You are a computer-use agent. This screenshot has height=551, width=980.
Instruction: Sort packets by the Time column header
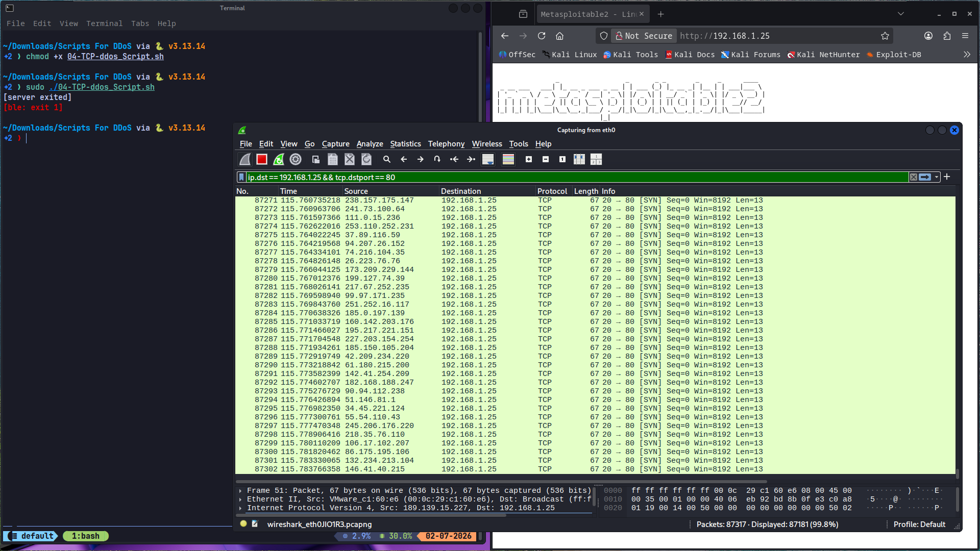(310, 191)
